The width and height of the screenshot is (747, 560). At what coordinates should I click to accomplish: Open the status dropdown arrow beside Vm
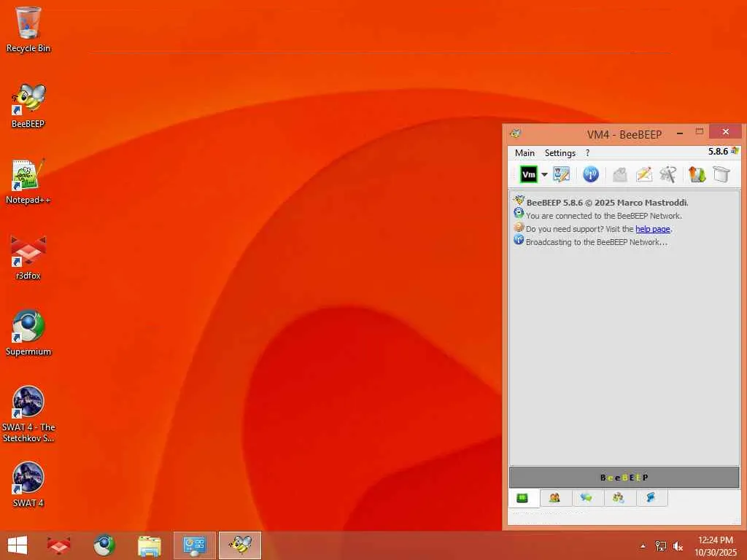(544, 175)
